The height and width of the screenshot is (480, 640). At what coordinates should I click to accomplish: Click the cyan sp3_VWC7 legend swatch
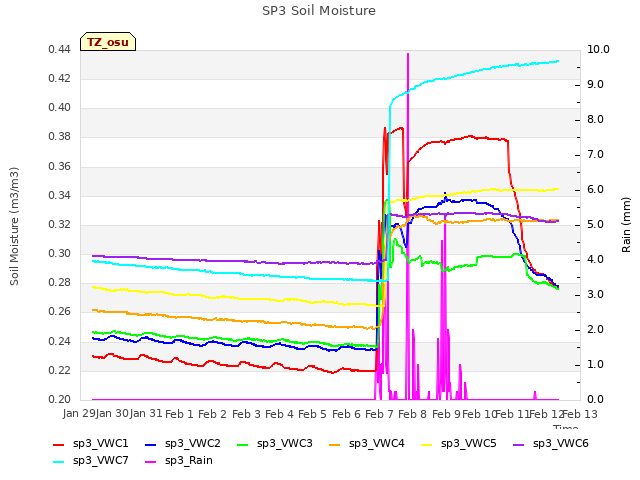point(59,462)
